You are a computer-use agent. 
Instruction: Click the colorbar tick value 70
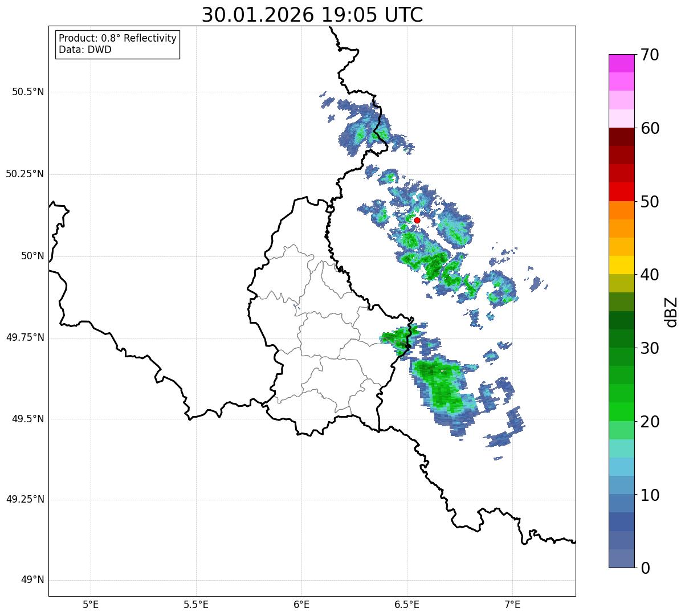coord(650,55)
